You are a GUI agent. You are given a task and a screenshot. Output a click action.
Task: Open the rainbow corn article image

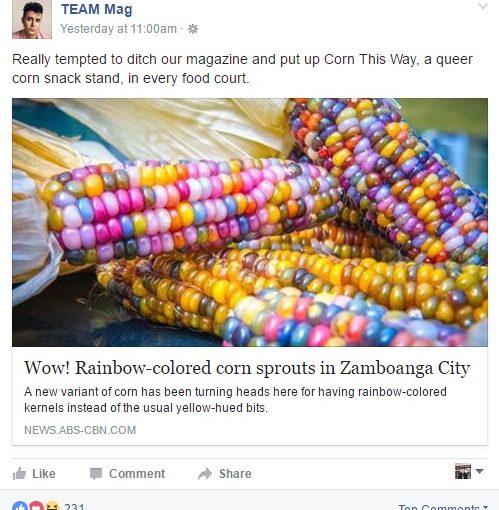(250, 222)
